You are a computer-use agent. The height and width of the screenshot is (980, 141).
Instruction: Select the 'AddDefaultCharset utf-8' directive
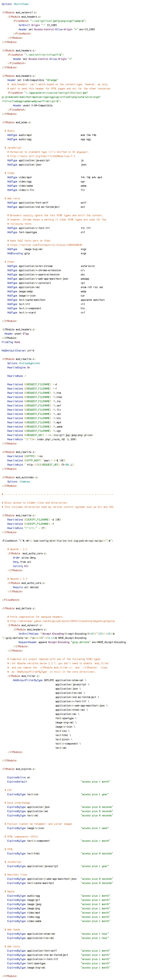[18, 350]
